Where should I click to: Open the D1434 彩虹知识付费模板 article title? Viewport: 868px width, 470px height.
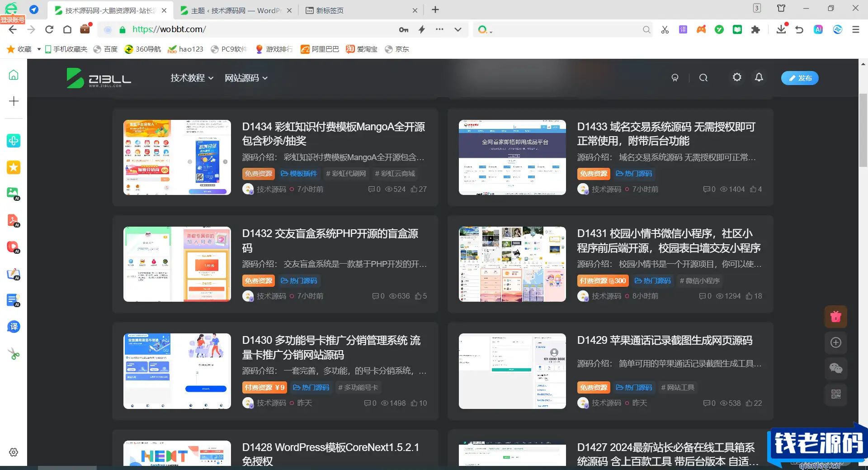click(x=334, y=133)
